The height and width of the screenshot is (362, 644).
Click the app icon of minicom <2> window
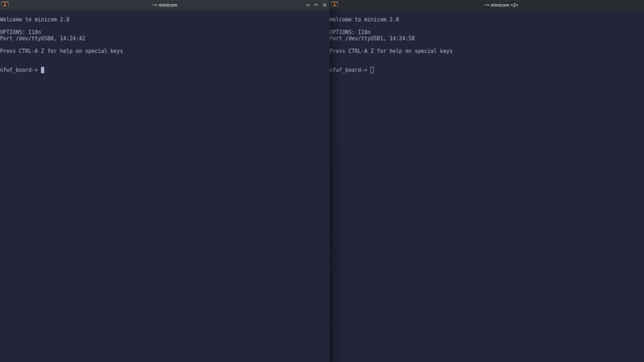(x=334, y=5)
